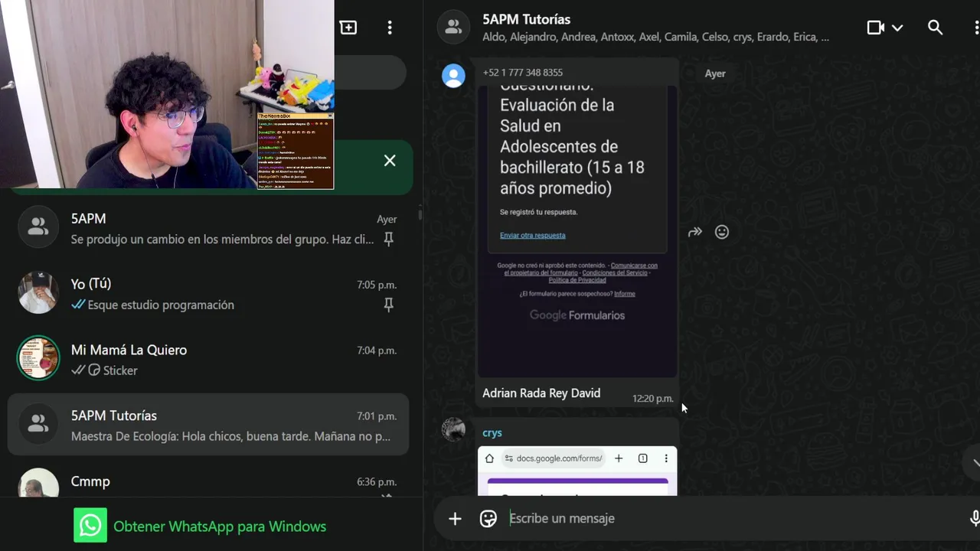Toggle pin icon on Yo (Tú) chat

pyautogui.click(x=389, y=305)
